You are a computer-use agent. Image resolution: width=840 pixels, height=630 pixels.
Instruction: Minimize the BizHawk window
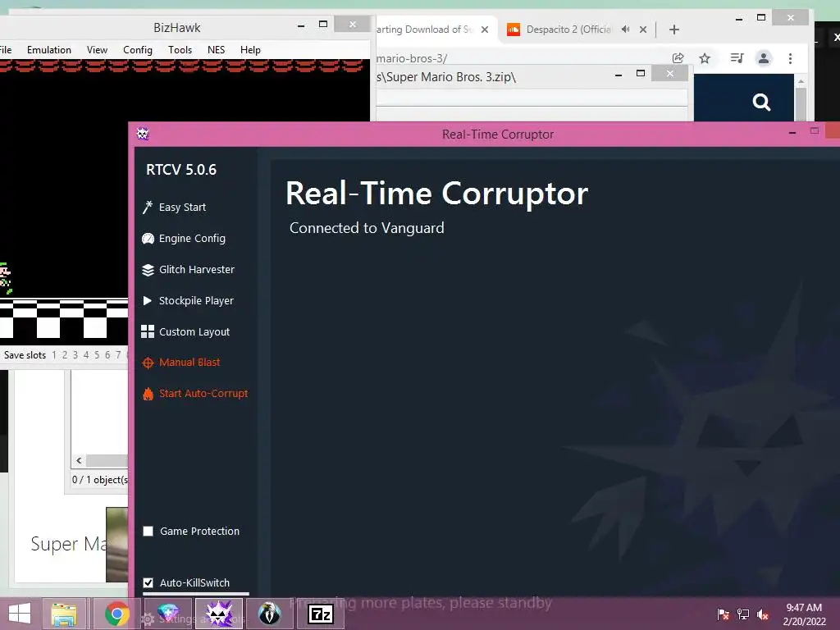coord(301,25)
